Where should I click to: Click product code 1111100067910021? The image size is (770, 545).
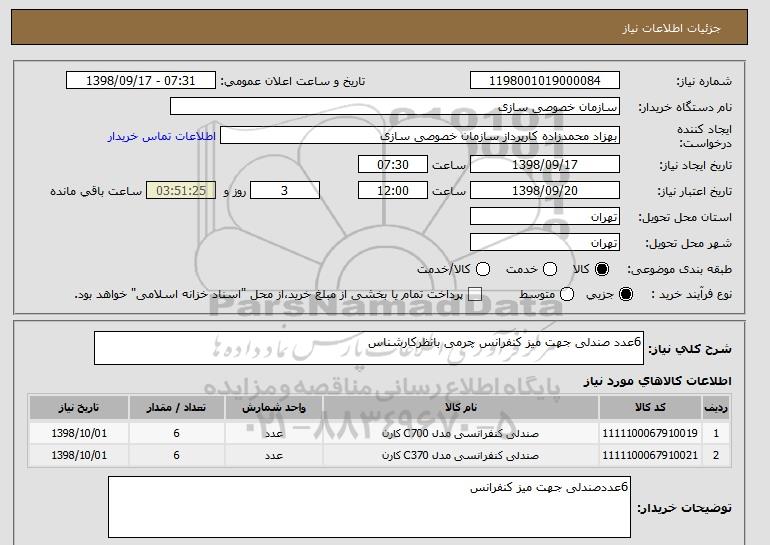(x=650, y=456)
